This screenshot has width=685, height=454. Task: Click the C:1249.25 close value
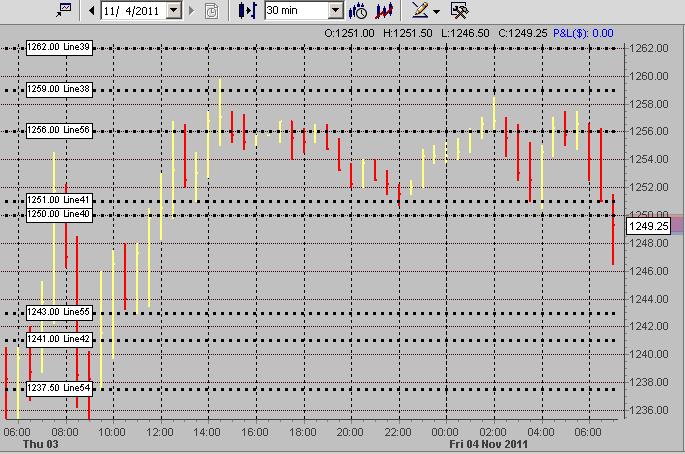tap(522, 33)
